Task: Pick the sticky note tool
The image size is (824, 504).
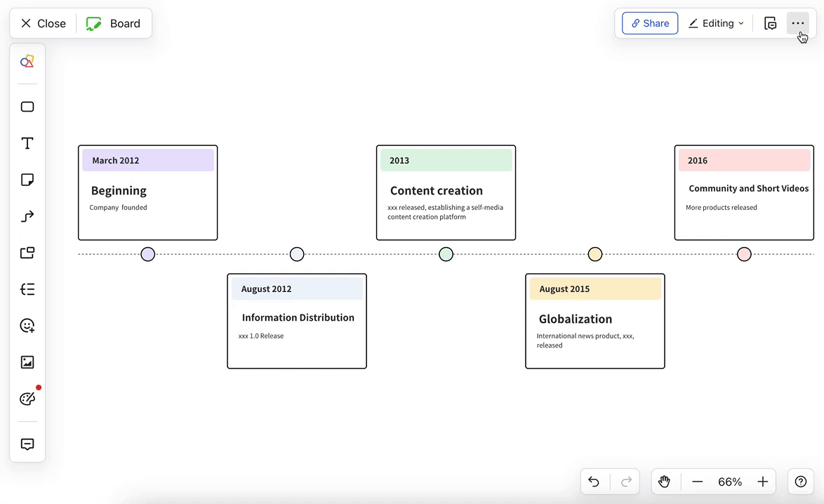Action: pos(27,179)
